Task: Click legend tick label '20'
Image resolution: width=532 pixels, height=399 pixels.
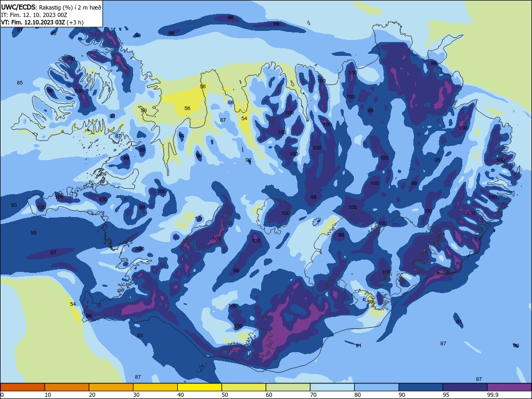Action: click(92, 395)
